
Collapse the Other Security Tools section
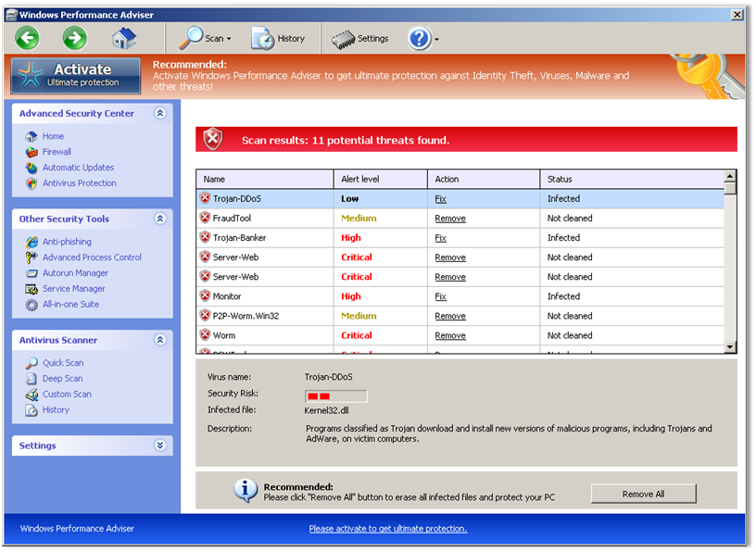[x=159, y=219]
